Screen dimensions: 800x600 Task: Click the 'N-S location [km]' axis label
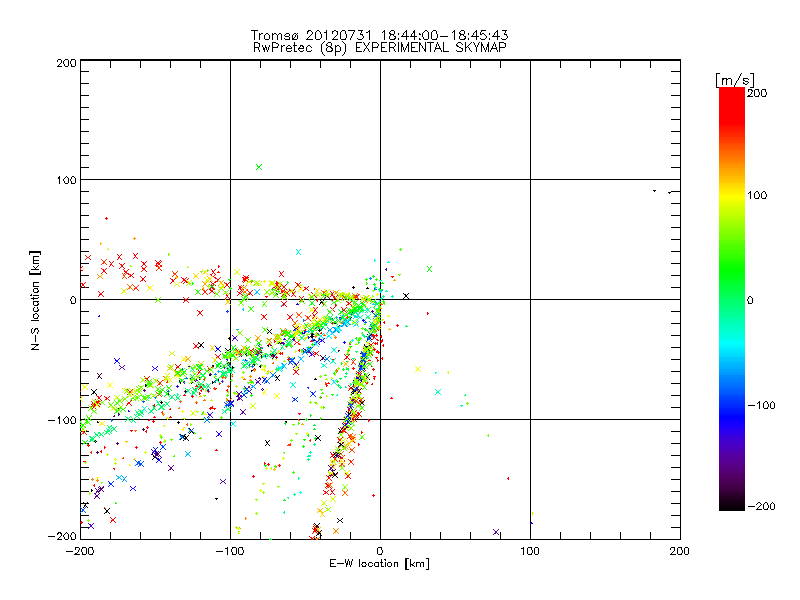coord(35,300)
